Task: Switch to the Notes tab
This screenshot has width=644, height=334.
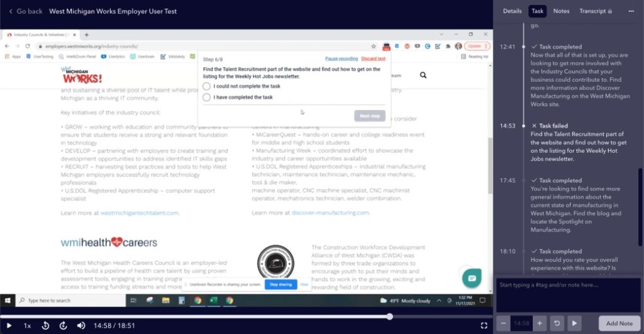Action: (x=561, y=11)
